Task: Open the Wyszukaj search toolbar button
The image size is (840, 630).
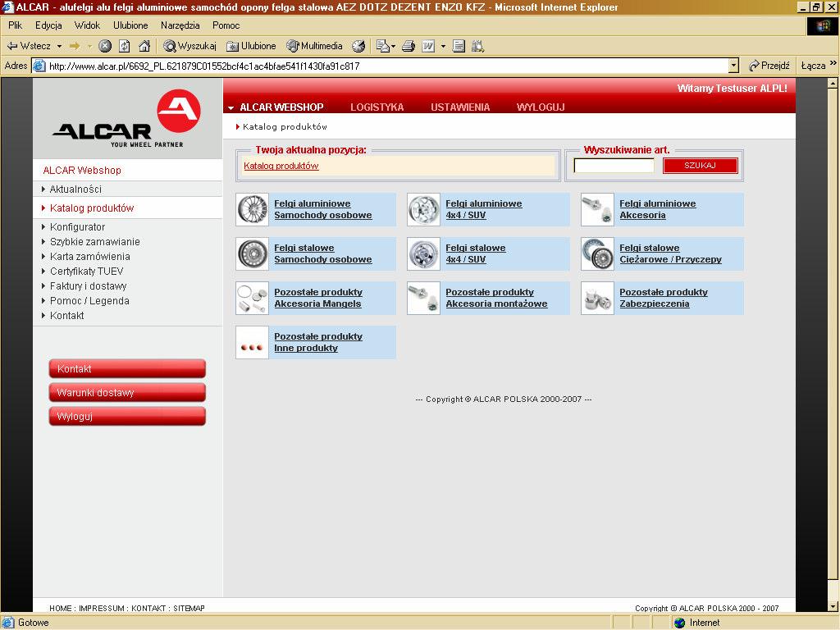Action: coord(189,46)
